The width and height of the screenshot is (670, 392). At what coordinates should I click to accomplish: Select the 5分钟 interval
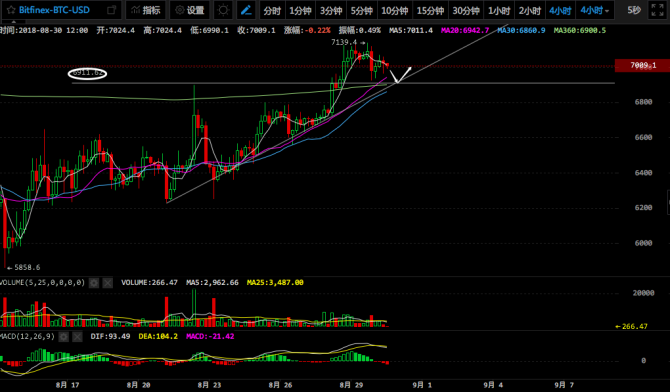pyautogui.click(x=362, y=11)
